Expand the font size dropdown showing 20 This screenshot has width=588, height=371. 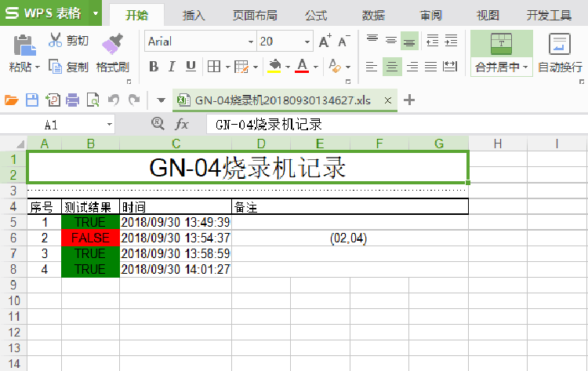point(307,42)
